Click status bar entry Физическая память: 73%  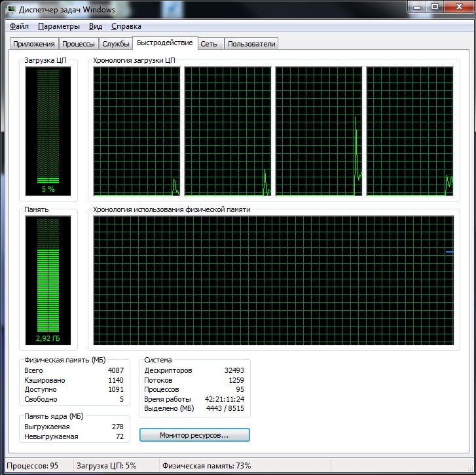[206, 466]
